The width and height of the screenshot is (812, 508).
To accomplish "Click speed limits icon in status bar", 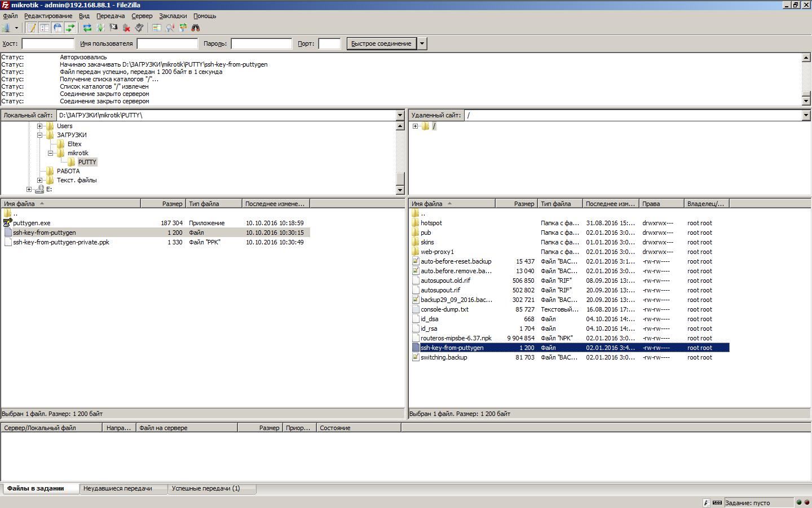I will click(x=717, y=502).
